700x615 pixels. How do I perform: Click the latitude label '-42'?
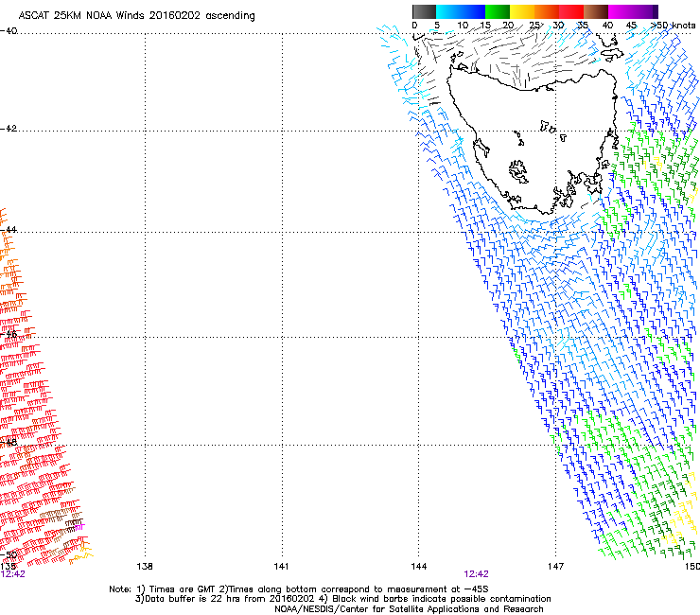coord(9,129)
